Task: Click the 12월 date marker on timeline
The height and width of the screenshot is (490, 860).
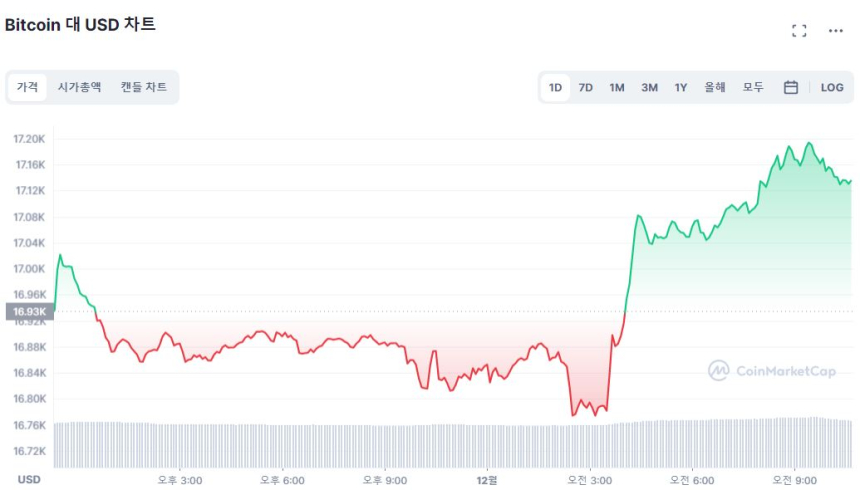Action: tap(487, 480)
